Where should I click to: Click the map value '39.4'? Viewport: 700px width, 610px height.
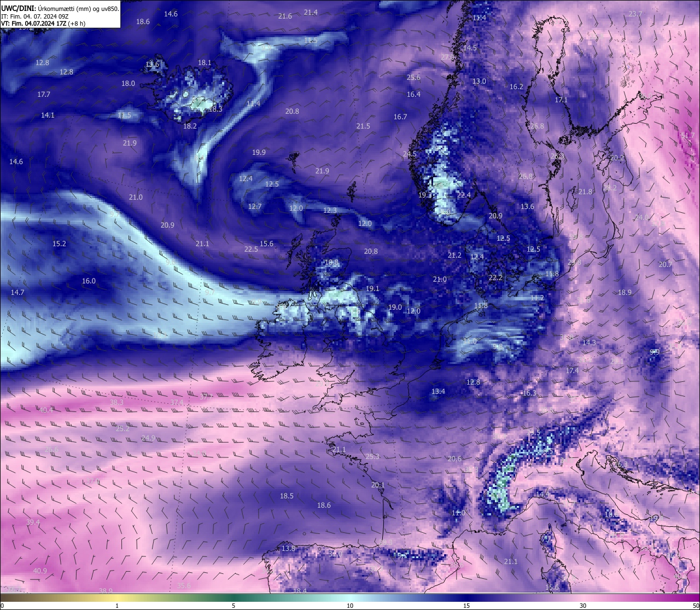[x=33, y=522]
